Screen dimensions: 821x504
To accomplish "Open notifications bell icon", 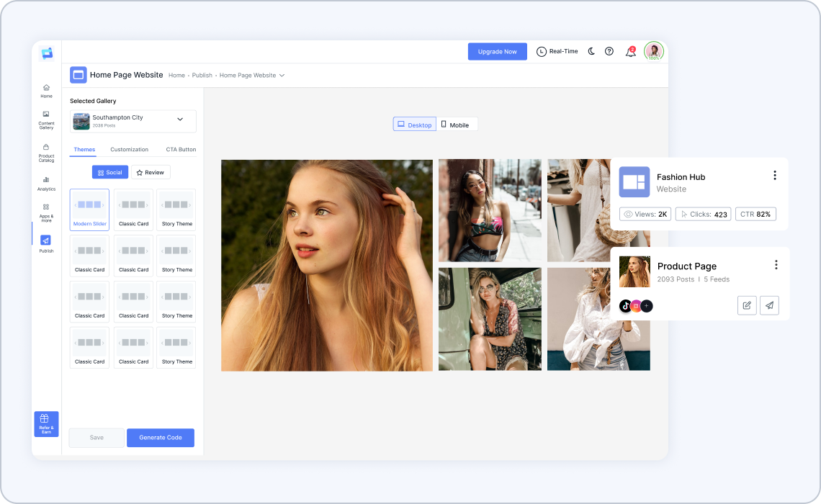I will pos(630,51).
